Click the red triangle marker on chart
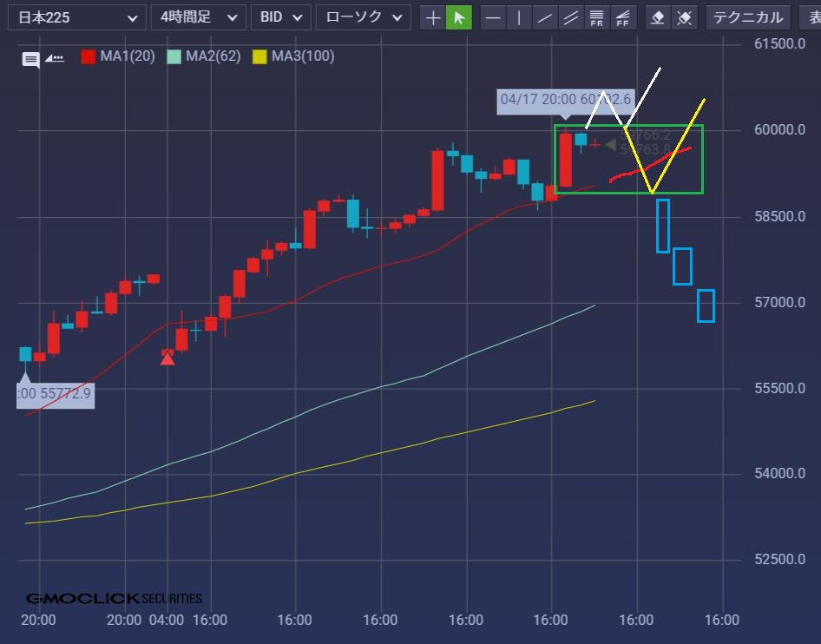Viewport: 821px width, 644px height. [x=167, y=357]
